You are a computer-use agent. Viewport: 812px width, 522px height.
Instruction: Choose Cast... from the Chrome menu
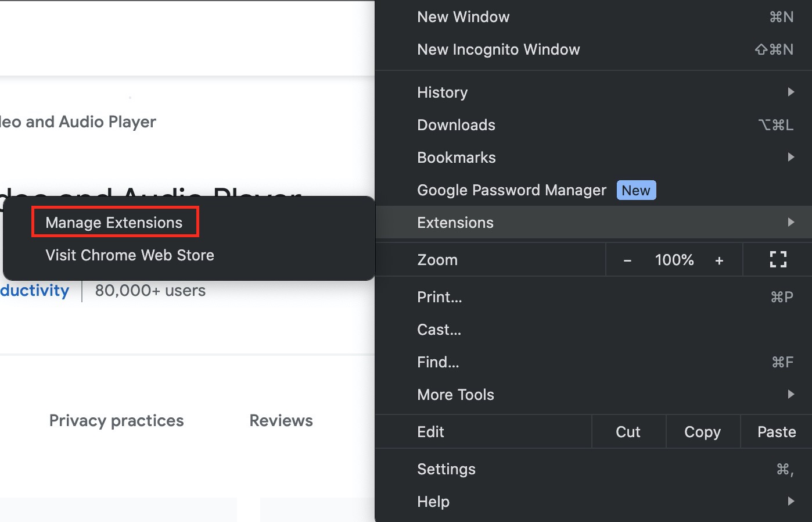(x=594, y=330)
